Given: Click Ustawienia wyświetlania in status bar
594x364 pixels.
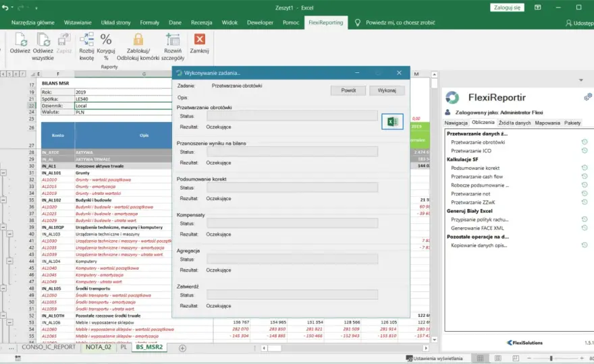Looking at the screenshot, I should [434, 358].
